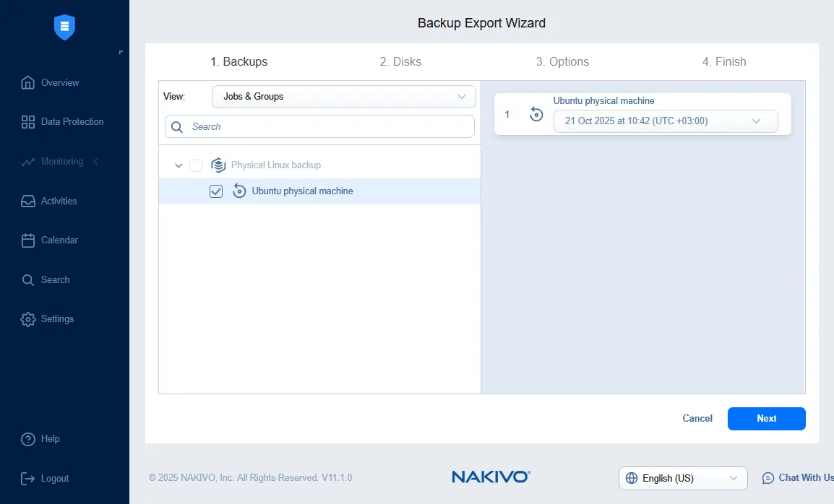
Task: Click the Logout link
Action: coord(55,479)
